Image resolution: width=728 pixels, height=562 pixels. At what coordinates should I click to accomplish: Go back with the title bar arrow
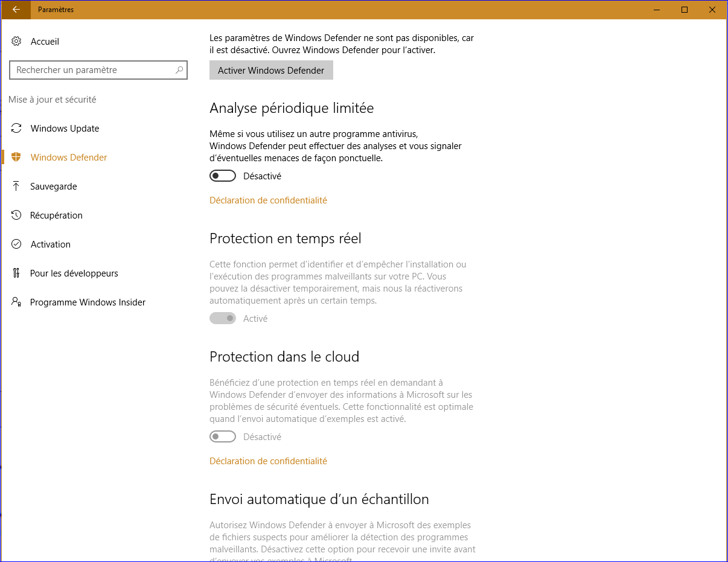click(x=16, y=10)
